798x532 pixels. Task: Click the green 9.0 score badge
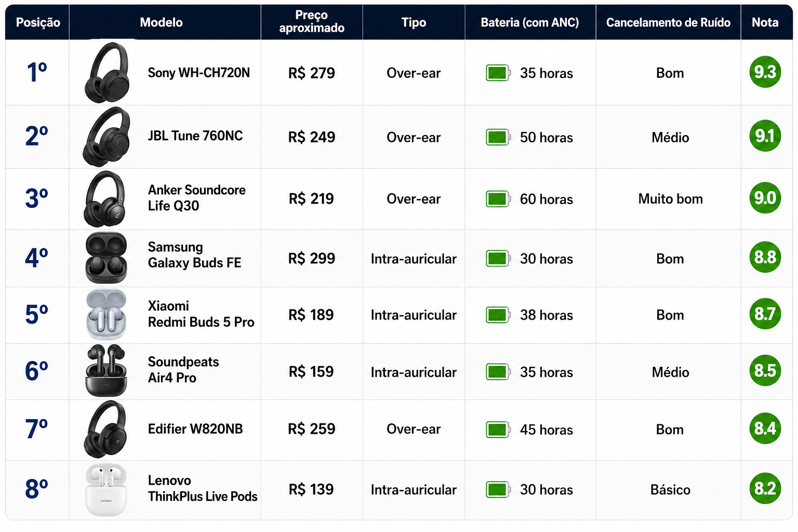pyautogui.click(x=765, y=197)
